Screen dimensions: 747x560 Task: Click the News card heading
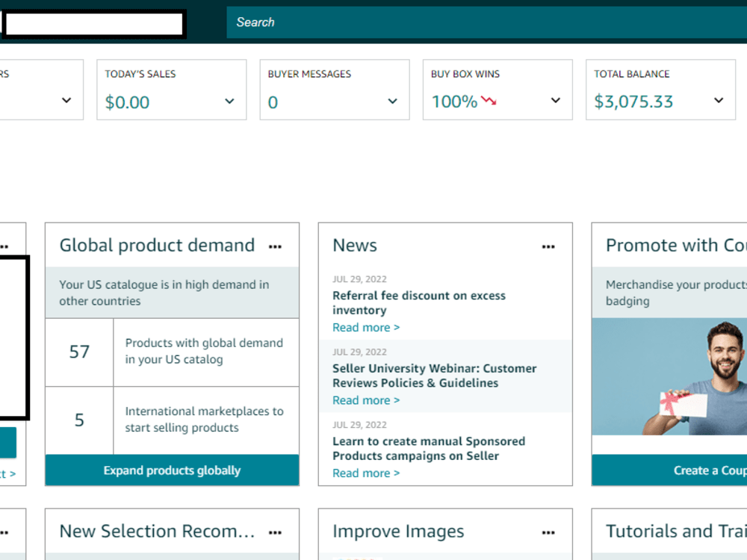coord(355,245)
